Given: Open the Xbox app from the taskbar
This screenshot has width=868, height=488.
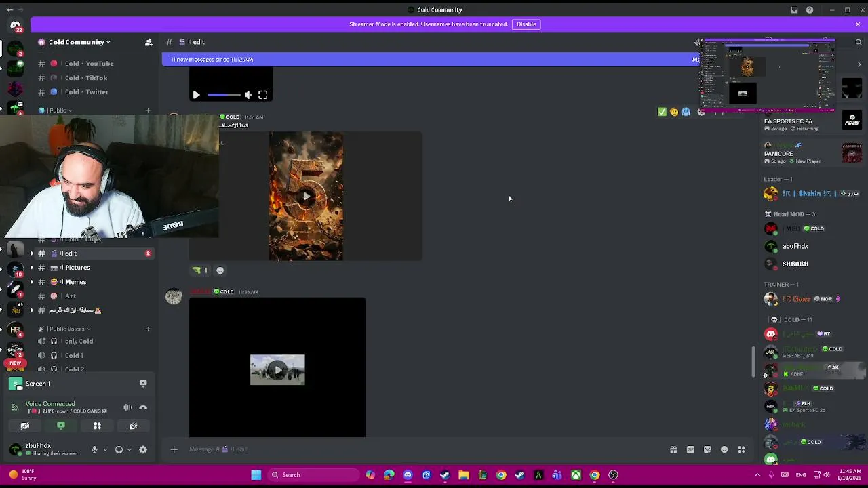Looking at the screenshot, I should point(576,475).
